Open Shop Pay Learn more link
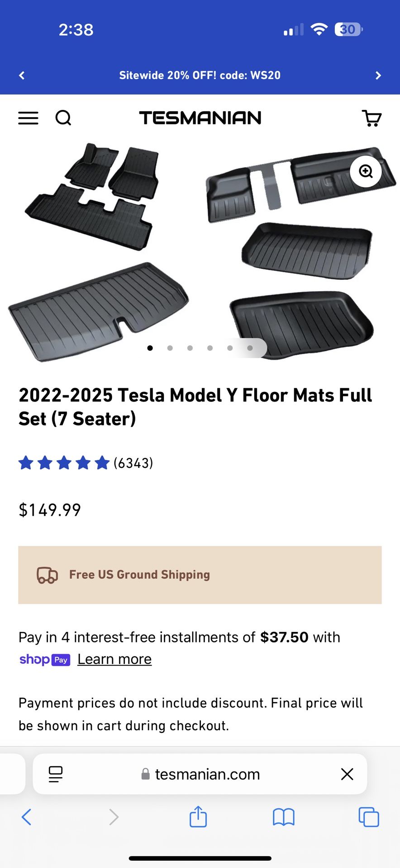 (114, 659)
